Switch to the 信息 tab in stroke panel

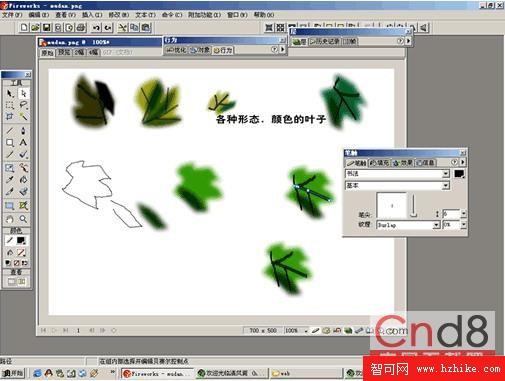tap(426, 163)
